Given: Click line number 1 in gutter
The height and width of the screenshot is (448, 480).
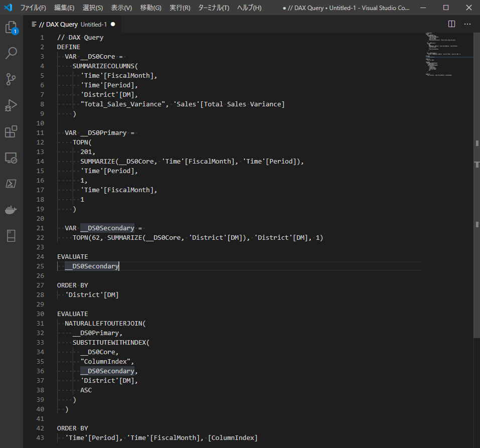Looking at the screenshot, I should (42, 37).
